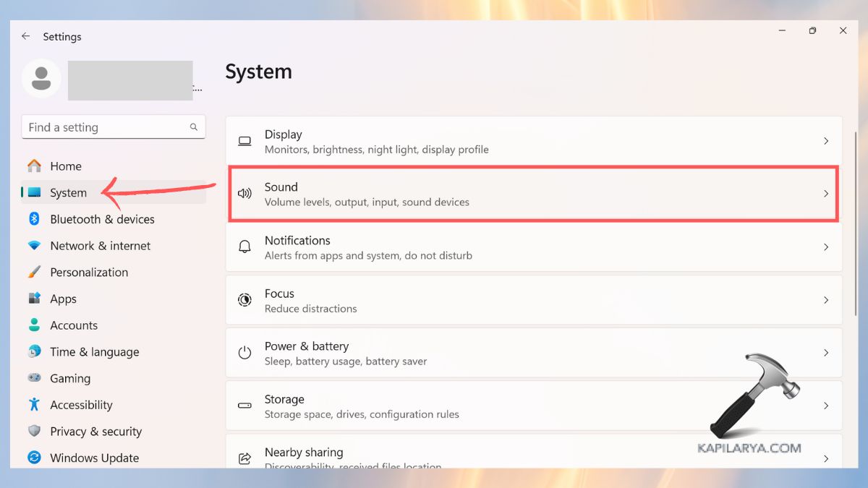This screenshot has width=868, height=488.
Task: Click 'Reduce distractions' text
Action: [x=311, y=309]
